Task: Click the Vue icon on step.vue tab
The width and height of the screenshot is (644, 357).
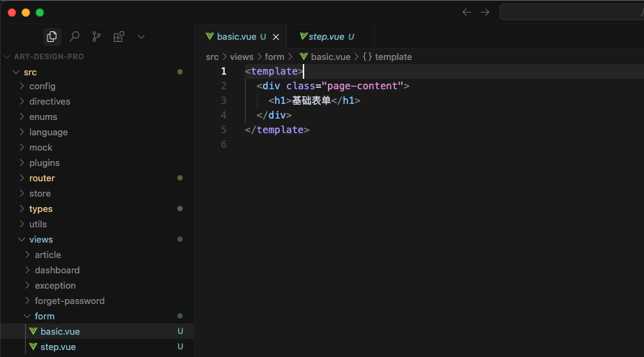Action: tap(304, 36)
